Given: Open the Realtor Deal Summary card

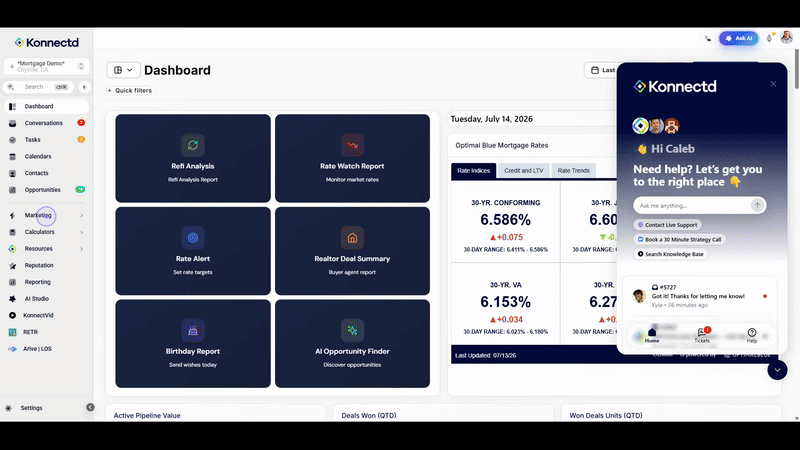Looking at the screenshot, I should tap(352, 251).
